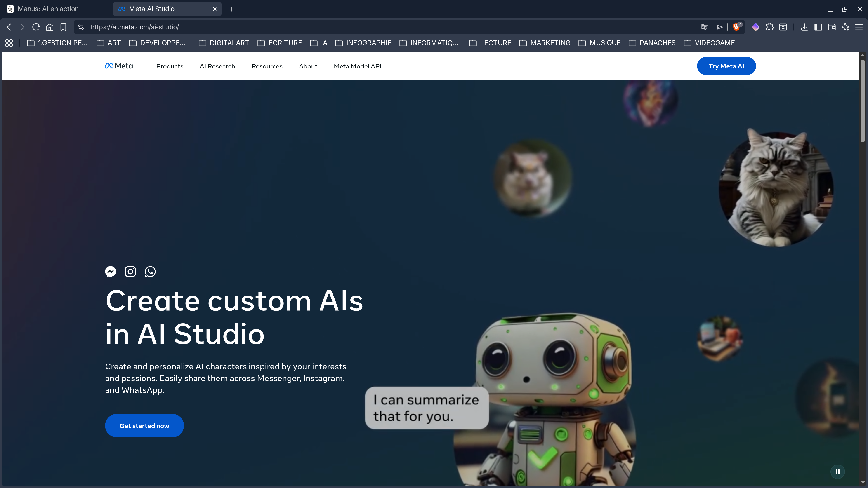Toggle the sidebar panel icon
Viewport: 868px width, 488px height.
pyautogui.click(x=818, y=27)
